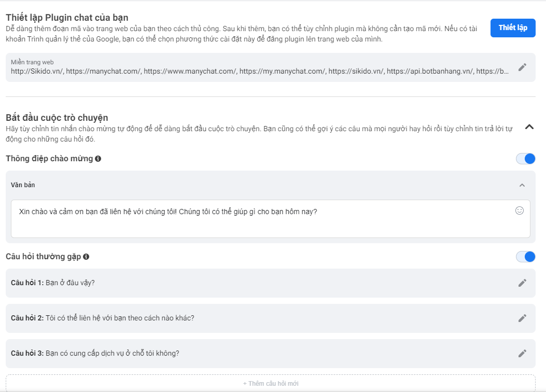The width and height of the screenshot is (546, 392).
Task: Edit Câu hỏi 3 pencil icon
Action: 522,354
